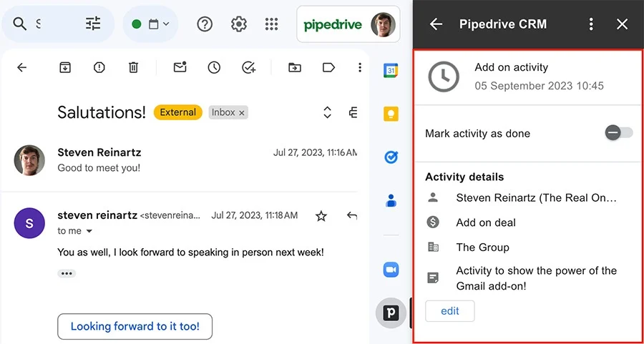The image size is (644, 344).
Task: Open the Zoom add-on icon
Action: 391,270
